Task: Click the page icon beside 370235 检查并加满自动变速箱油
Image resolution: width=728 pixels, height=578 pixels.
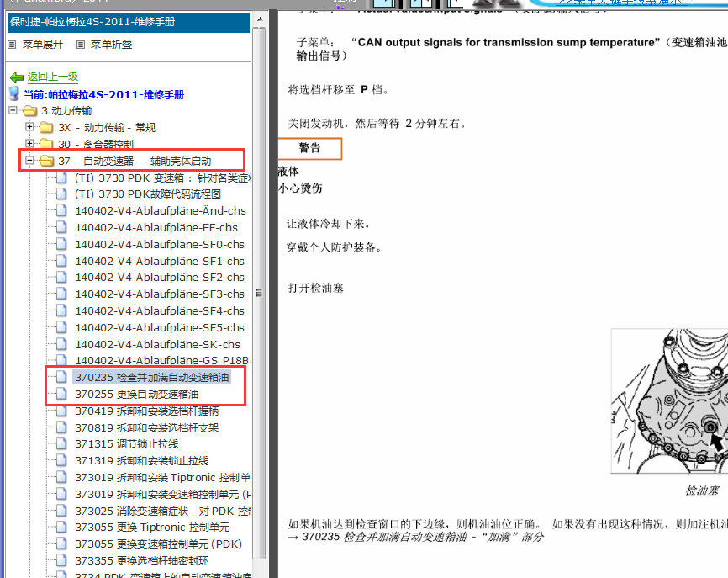Action: coord(61,379)
